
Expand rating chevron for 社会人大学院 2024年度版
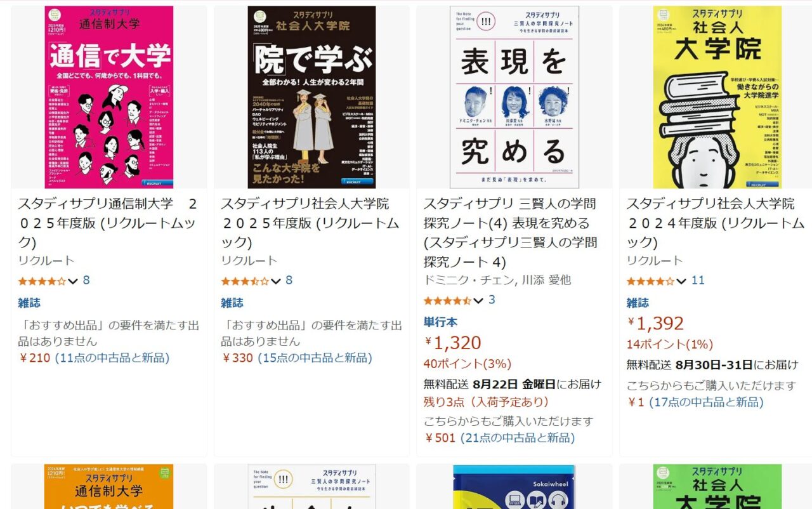tap(681, 281)
